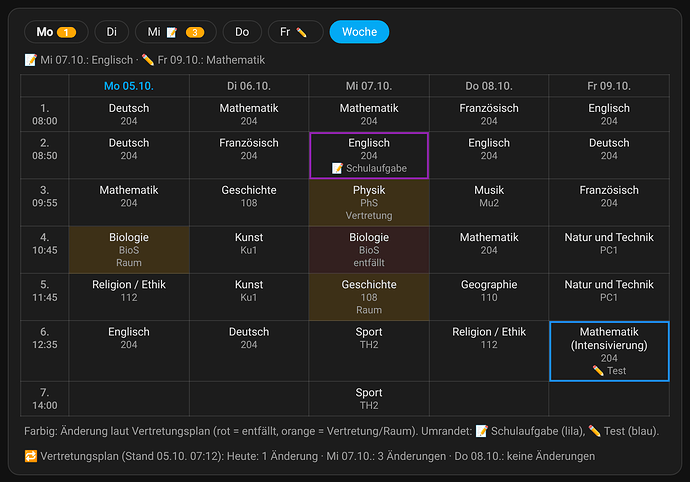The image size is (690, 482).
Task: Click 'Heute: 1 Änderung' status text
Action: pos(272,456)
